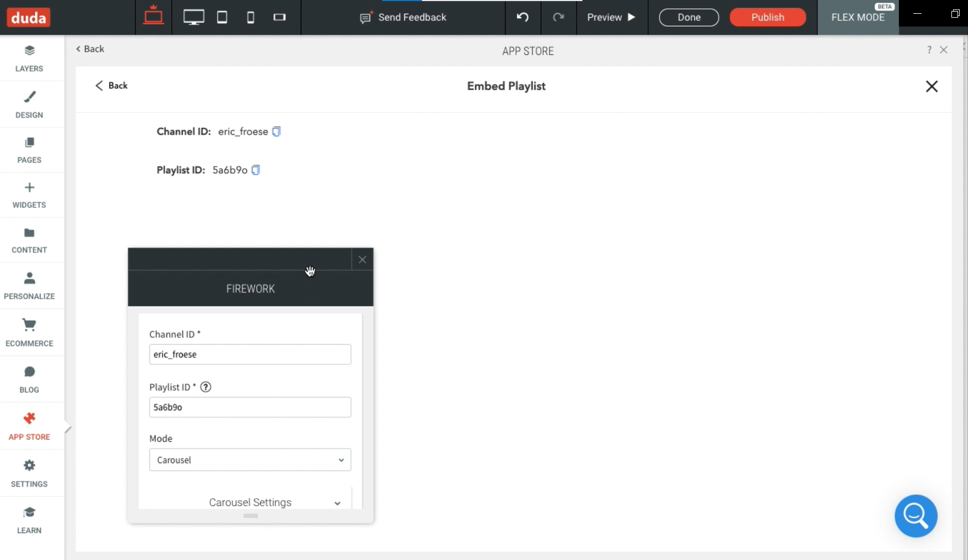Screen dimensions: 968x560
Task: Close the Firework widget editor
Action: [x=362, y=259]
